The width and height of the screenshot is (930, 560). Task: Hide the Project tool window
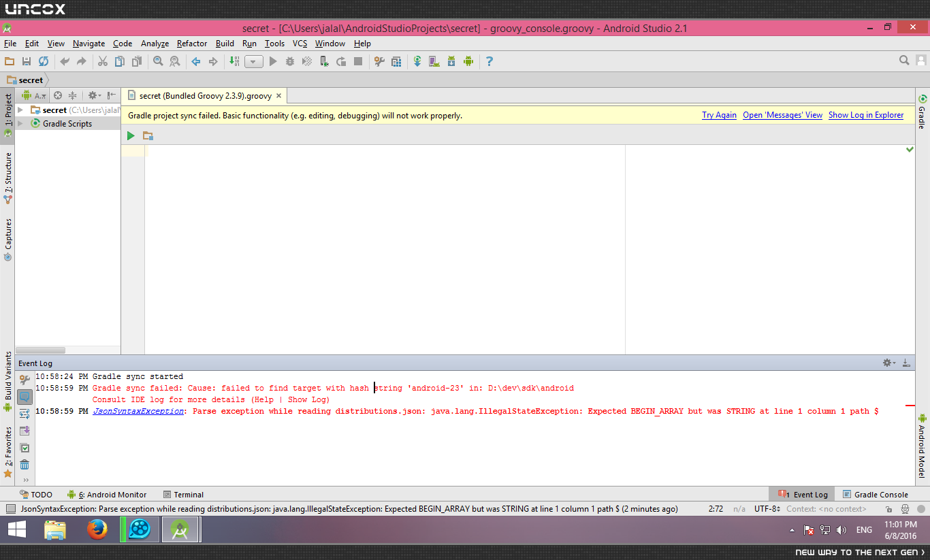112,96
